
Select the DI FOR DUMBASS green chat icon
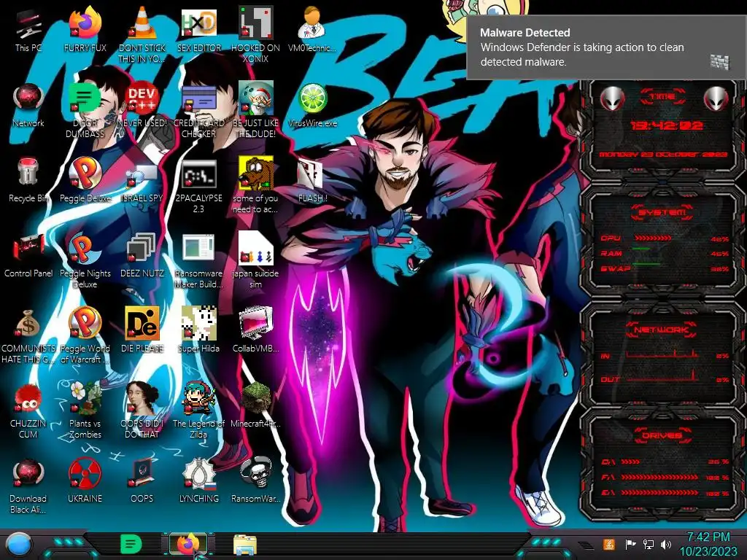[x=85, y=111]
